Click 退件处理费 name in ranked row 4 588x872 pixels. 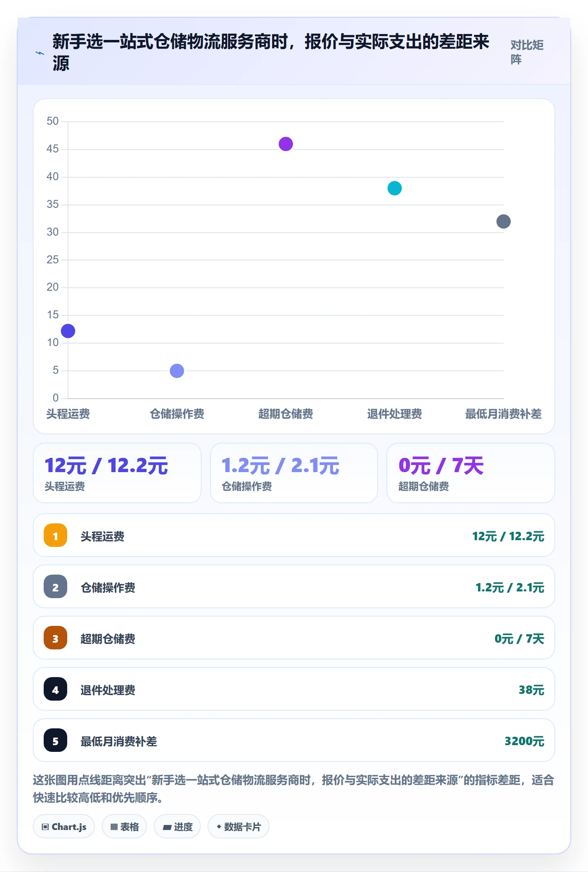pyautogui.click(x=108, y=690)
